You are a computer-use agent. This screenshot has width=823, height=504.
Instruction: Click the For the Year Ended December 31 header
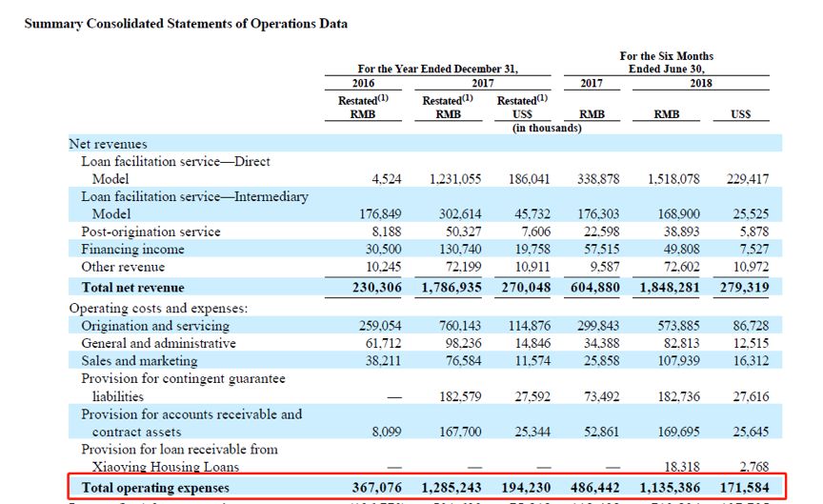[438, 69]
